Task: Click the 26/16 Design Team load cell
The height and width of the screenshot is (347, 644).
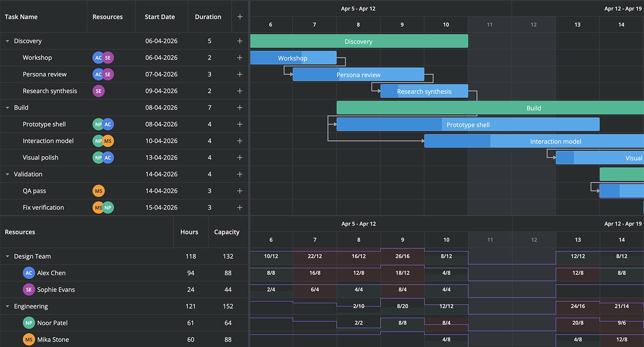Action: point(402,256)
